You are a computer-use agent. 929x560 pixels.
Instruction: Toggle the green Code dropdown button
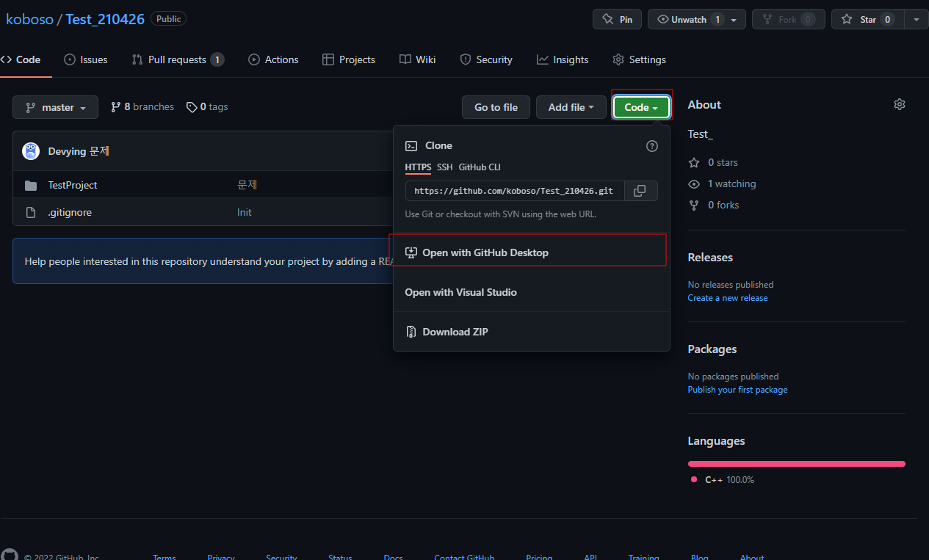click(641, 107)
